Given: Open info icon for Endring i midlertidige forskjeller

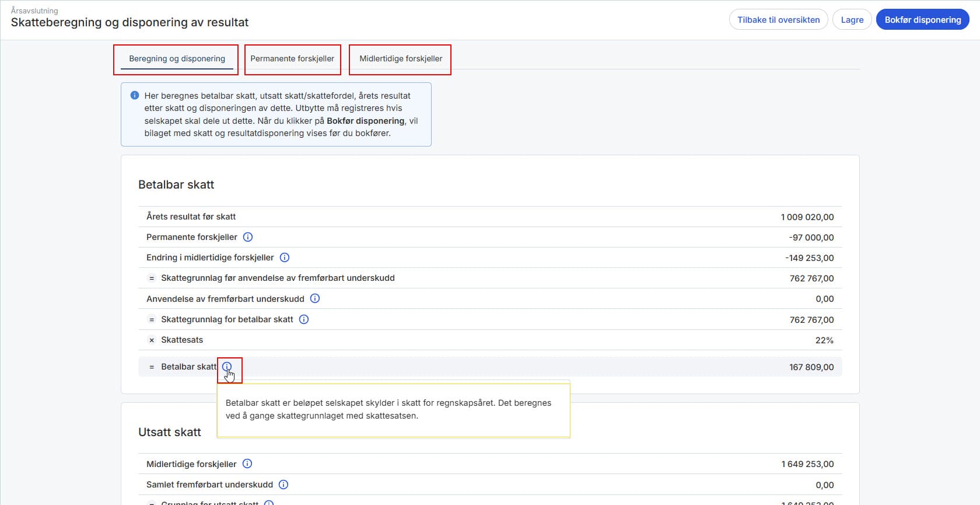Looking at the screenshot, I should (x=285, y=257).
